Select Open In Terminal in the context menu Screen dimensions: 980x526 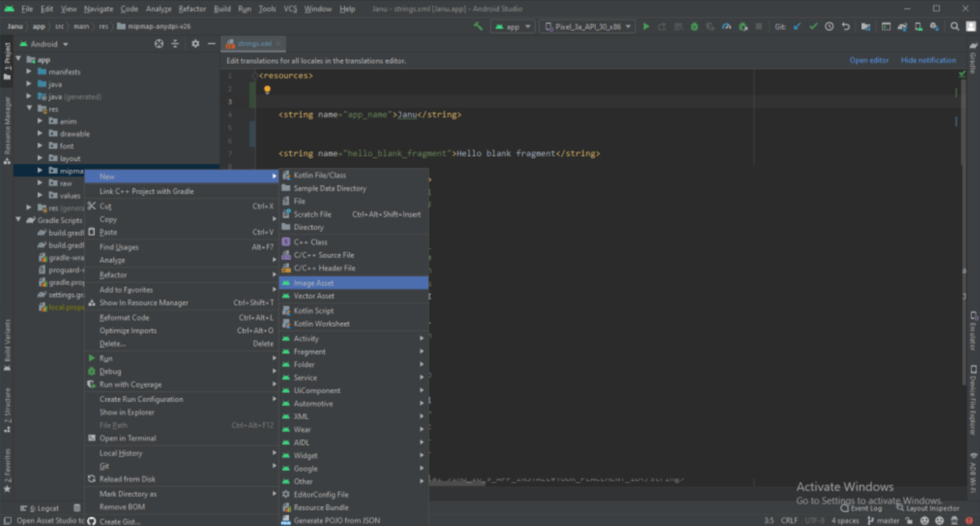181,438
